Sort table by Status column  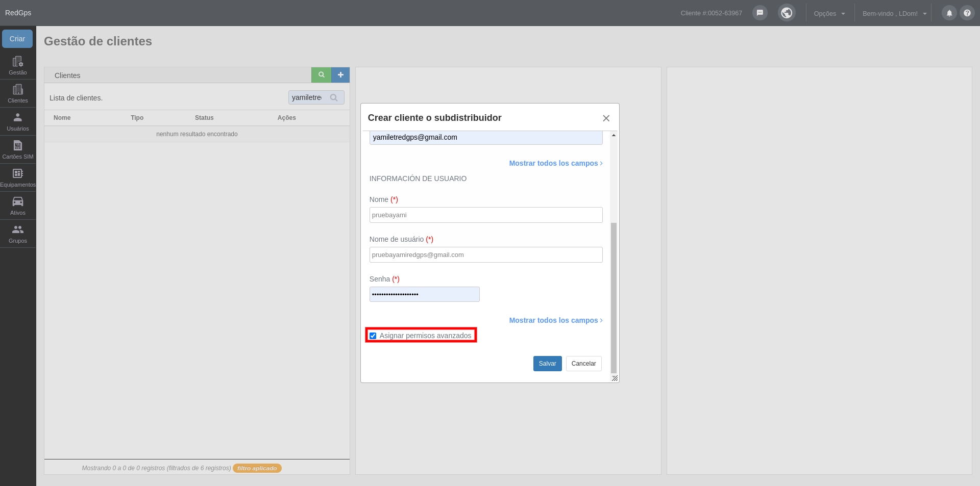pos(204,118)
